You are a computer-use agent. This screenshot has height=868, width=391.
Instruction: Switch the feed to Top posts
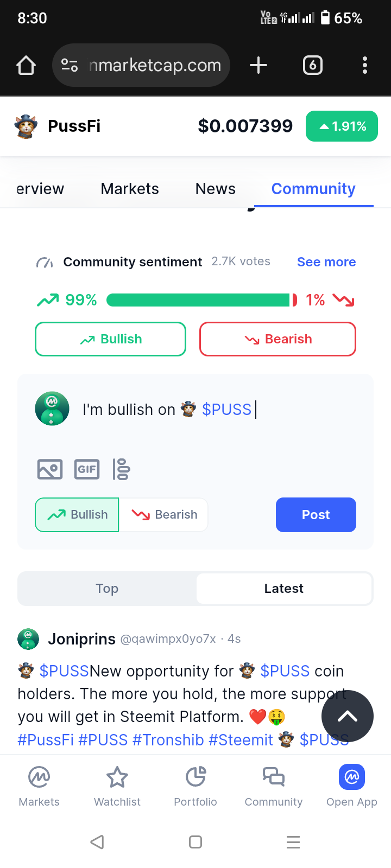(107, 589)
